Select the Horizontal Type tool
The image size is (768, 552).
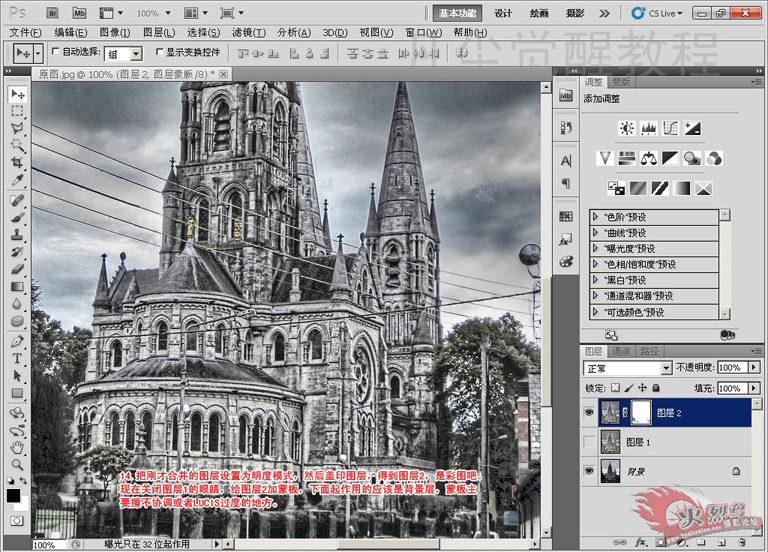17,358
